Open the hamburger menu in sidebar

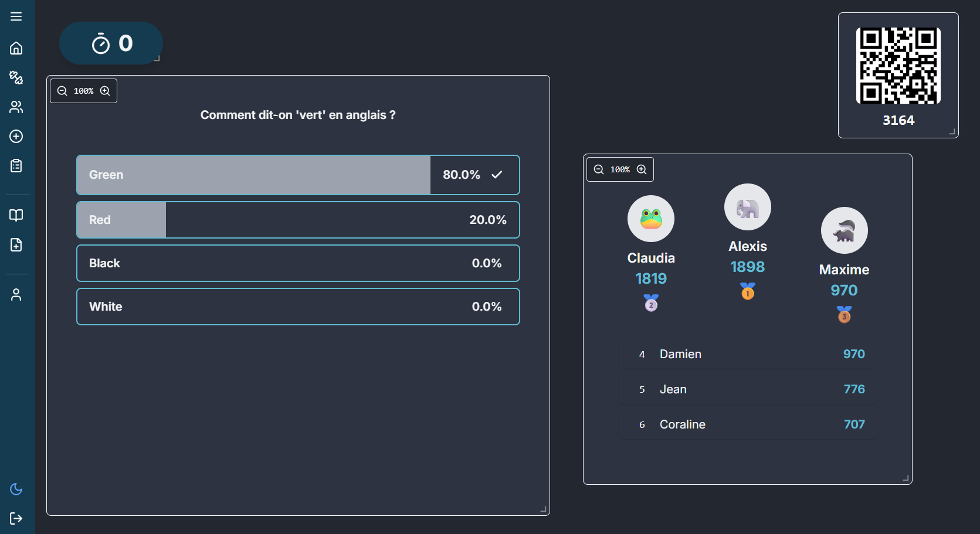pos(16,16)
